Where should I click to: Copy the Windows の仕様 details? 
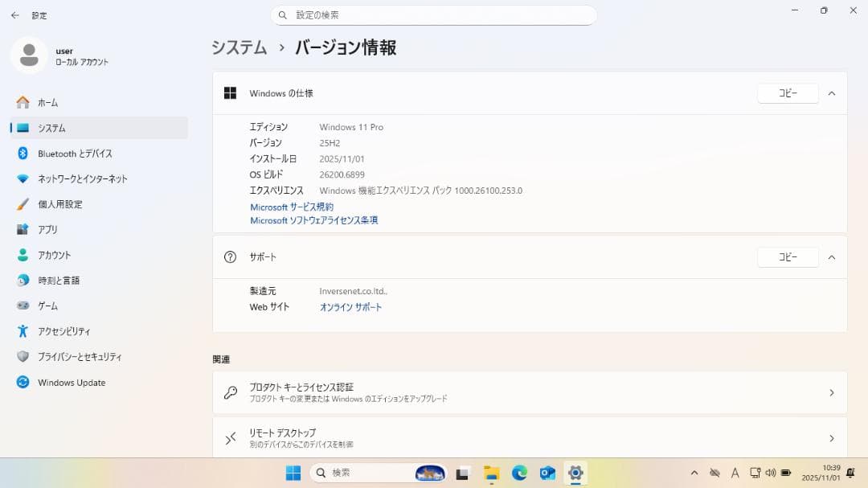pos(787,92)
